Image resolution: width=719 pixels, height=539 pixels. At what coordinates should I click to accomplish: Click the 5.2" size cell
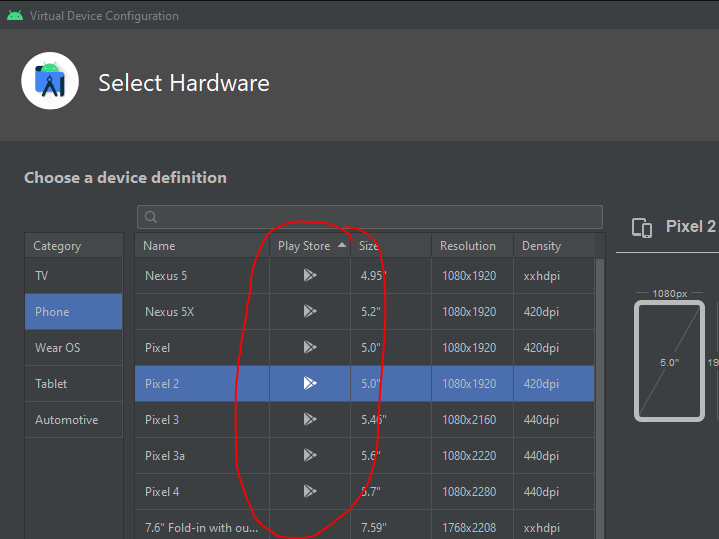click(x=391, y=312)
